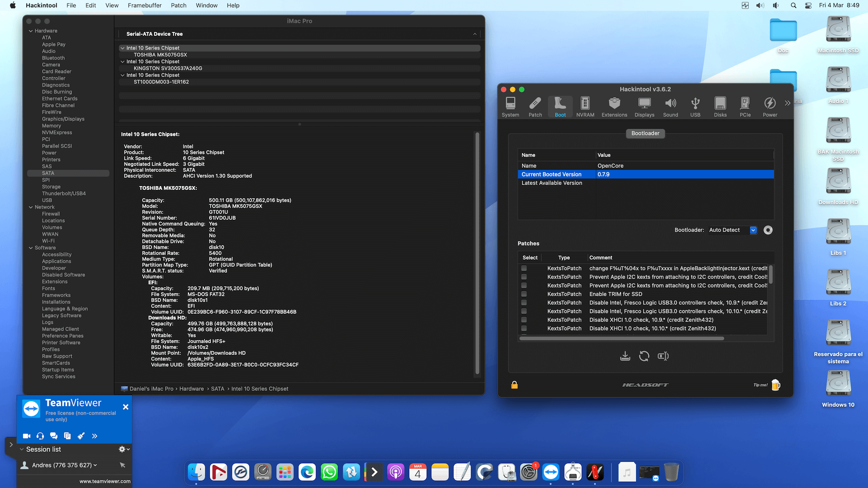Click the TeamViewer session list gear icon

click(x=122, y=449)
